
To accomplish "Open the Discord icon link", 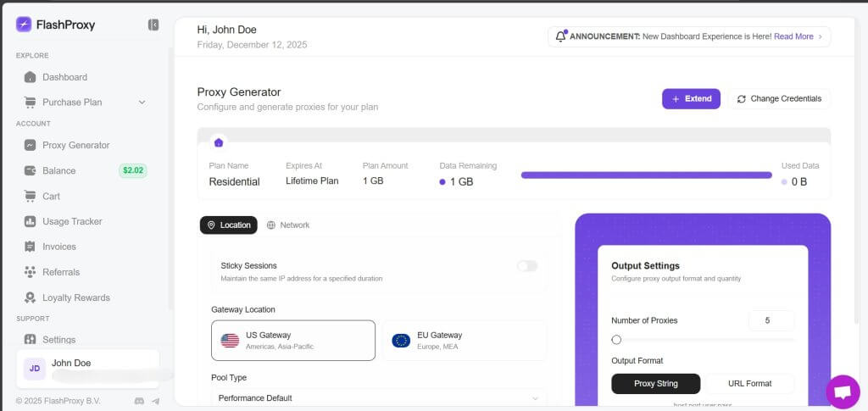I will [139, 401].
